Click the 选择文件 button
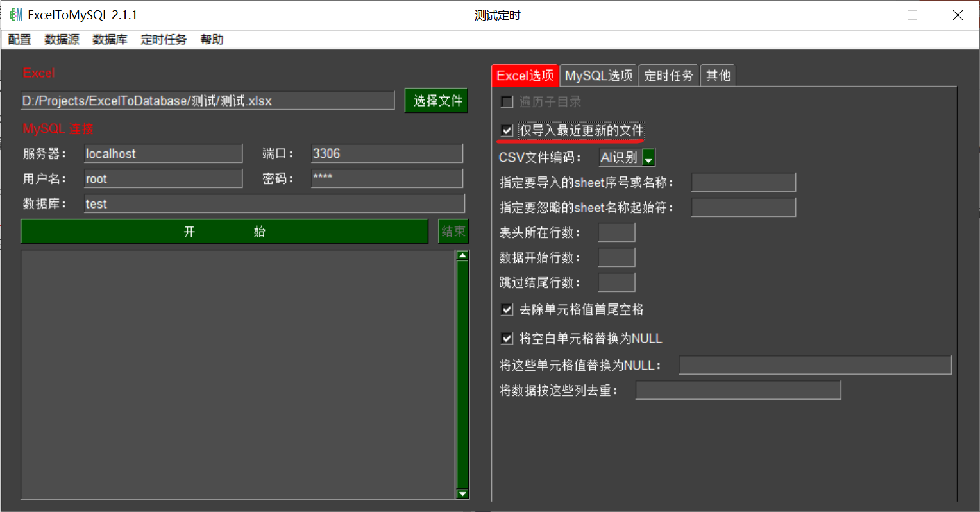 point(437,101)
